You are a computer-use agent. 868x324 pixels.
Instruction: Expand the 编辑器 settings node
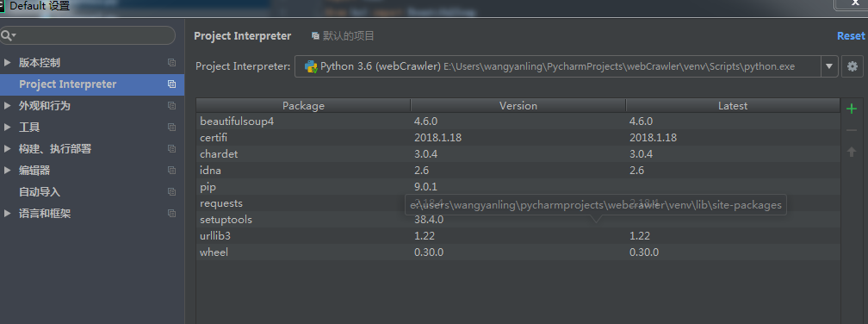[7, 170]
